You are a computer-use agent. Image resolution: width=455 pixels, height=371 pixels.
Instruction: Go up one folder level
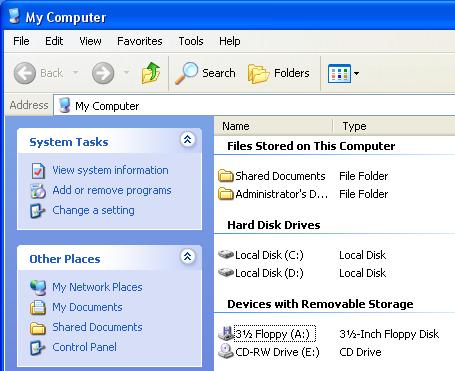click(x=151, y=73)
